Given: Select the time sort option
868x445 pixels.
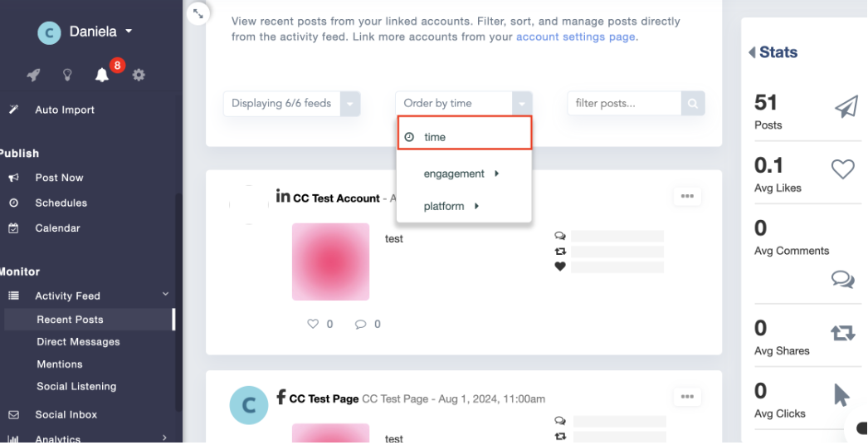Looking at the screenshot, I should coord(464,137).
